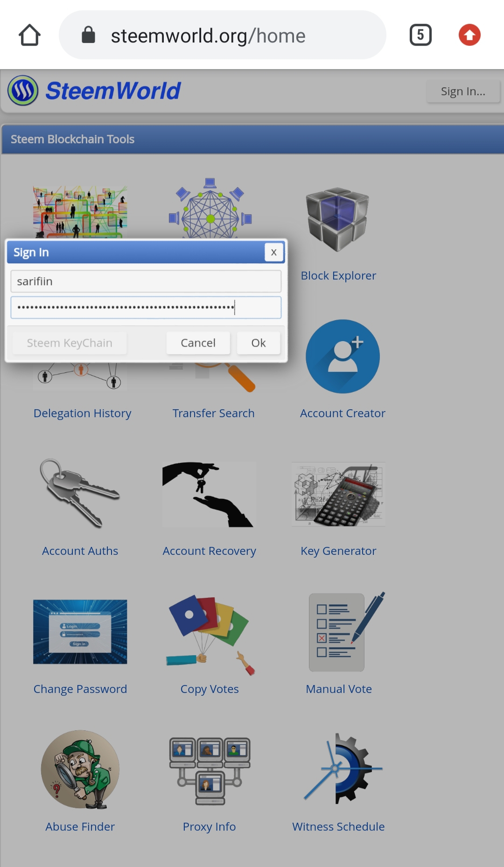Open the Manual Vote checklist icon
This screenshot has width=504, height=867.
tap(346, 632)
